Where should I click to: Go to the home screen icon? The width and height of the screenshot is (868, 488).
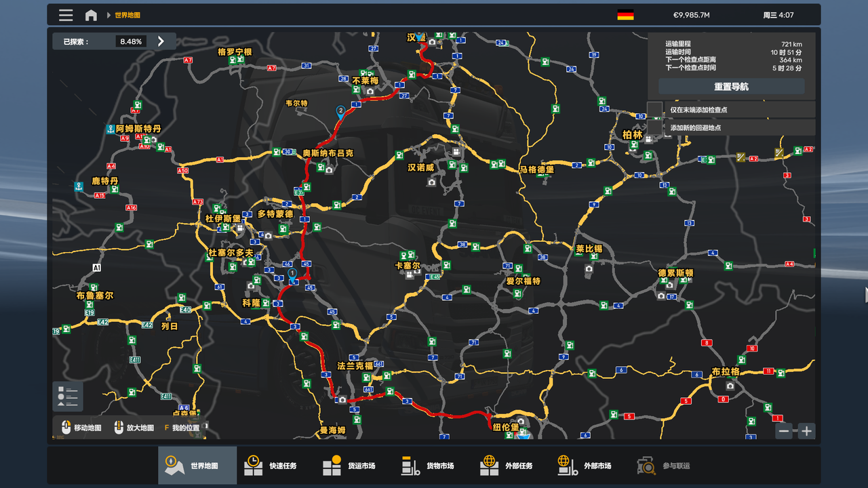pyautogui.click(x=91, y=15)
